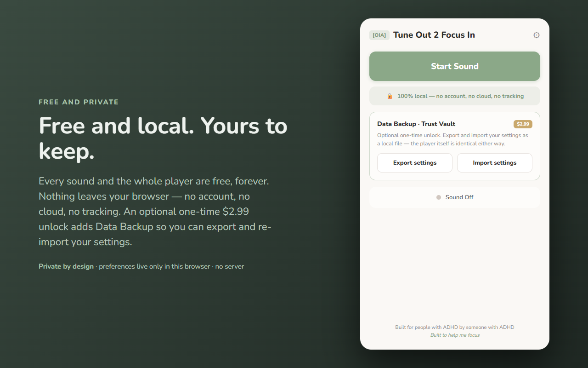Click the FREE AND PRIVATE eyebrow label
Viewport: 588px width, 368px height.
pyautogui.click(x=79, y=102)
